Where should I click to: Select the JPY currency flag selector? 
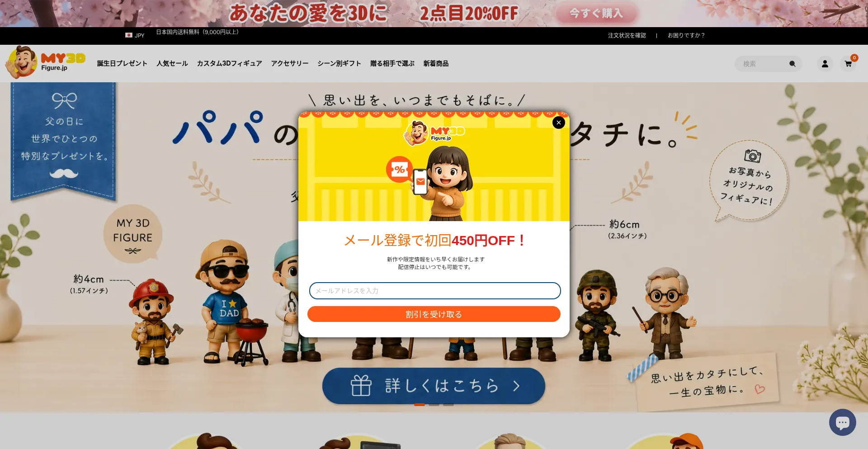click(x=135, y=35)
